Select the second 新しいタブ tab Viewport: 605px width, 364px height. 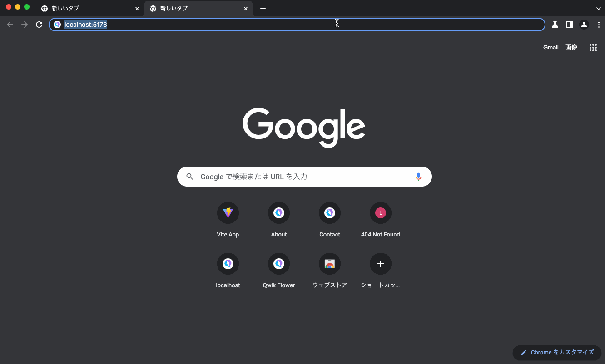click(198, 9)
